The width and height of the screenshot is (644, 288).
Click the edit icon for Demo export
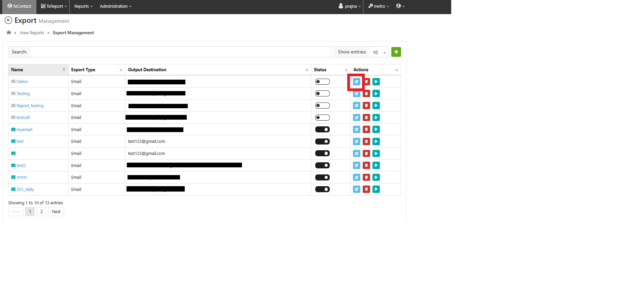tap(356, 82)
